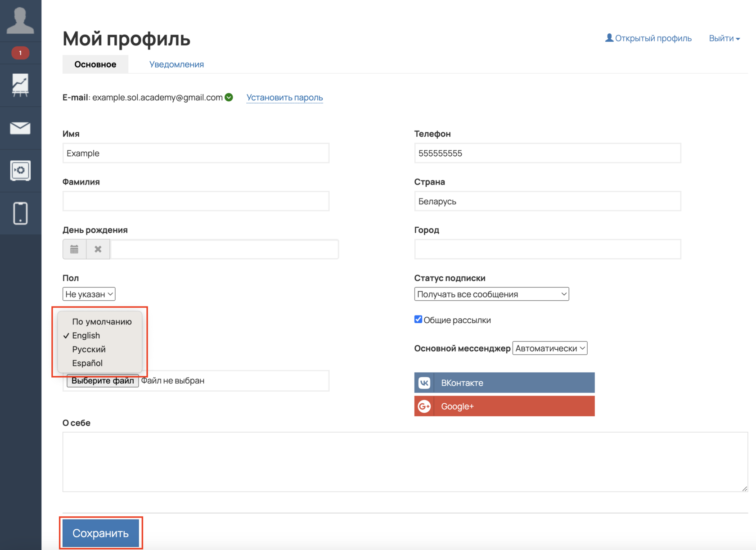
Task: Choose Español in the language list
Action: [x=87, y=363]
